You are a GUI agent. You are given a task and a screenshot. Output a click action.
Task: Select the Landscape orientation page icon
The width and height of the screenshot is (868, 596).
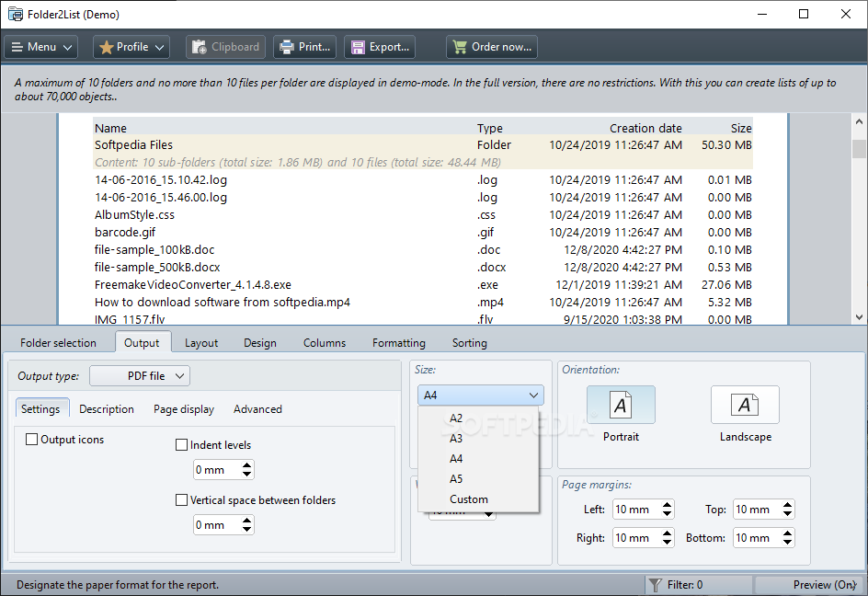tap(745, 405)
